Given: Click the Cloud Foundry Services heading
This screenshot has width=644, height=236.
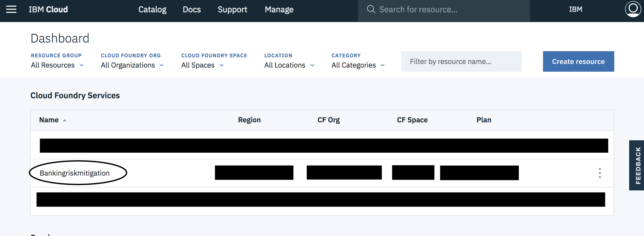Looking at the screenshot, I should coord(75,95).
